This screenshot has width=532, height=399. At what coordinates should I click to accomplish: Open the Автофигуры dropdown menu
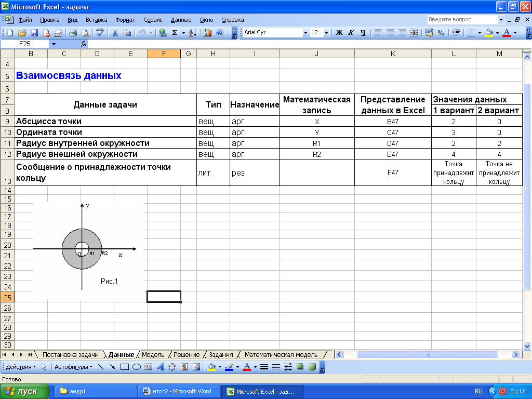73,367
